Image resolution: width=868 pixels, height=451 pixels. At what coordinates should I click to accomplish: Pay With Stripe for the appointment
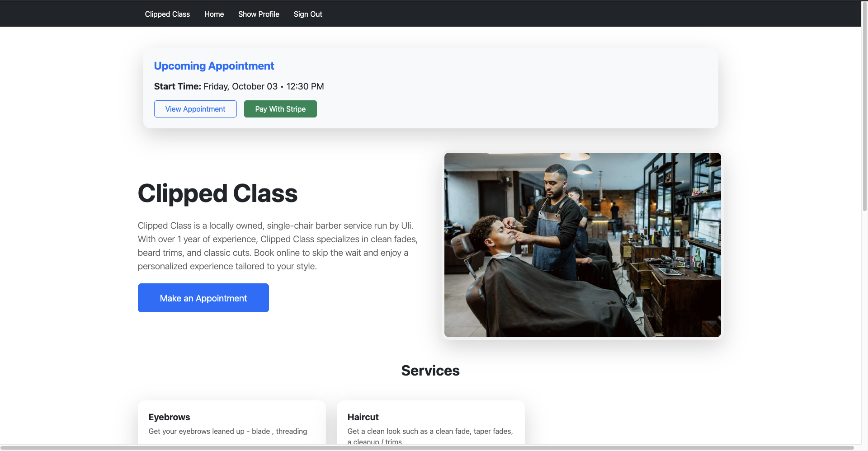280,109
